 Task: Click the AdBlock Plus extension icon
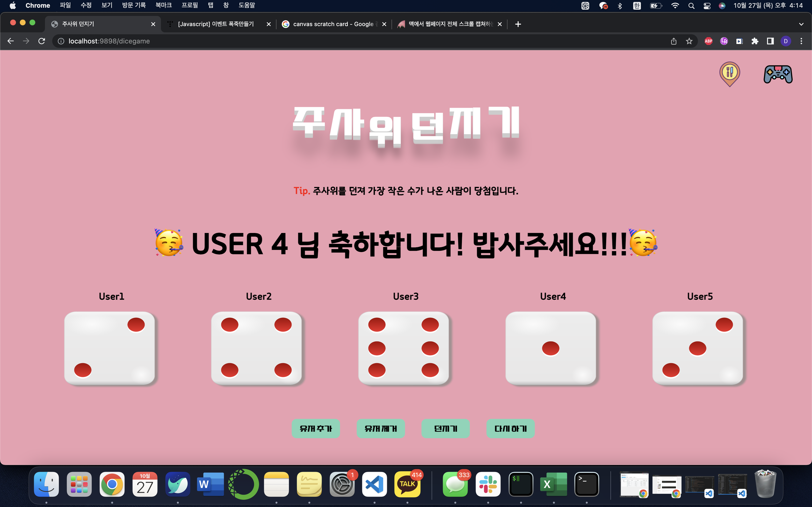pos(709,41)
